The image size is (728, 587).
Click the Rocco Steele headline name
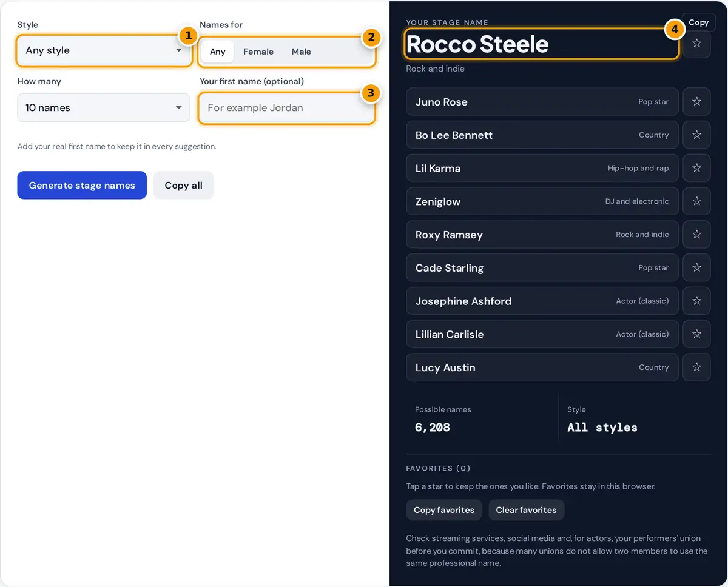point(477,44)
